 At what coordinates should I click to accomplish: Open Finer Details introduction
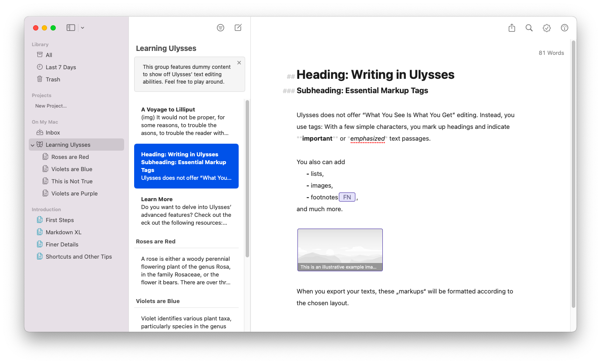coord(76,244)
